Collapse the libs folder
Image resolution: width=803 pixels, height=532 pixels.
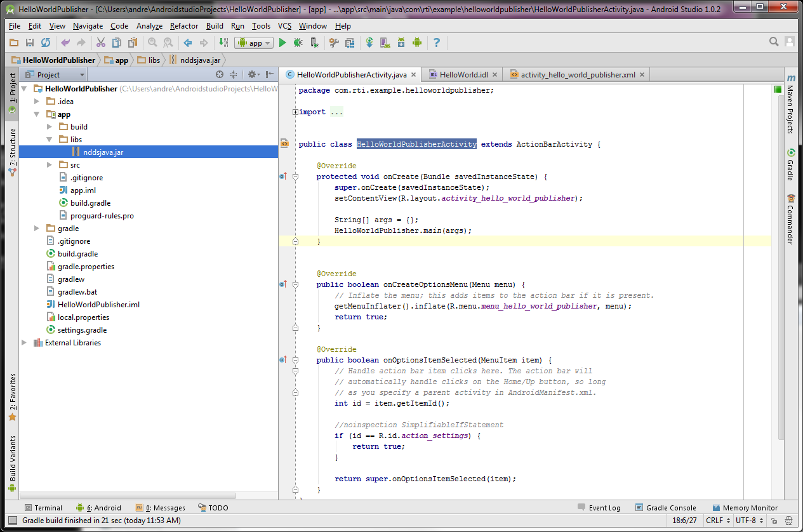(x=50, y=140)
